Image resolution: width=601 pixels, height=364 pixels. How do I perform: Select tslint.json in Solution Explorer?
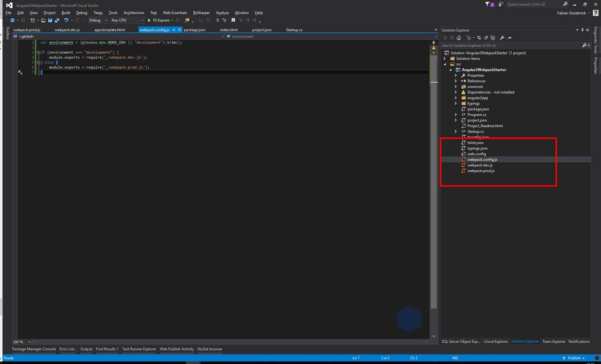coord(475,143)
